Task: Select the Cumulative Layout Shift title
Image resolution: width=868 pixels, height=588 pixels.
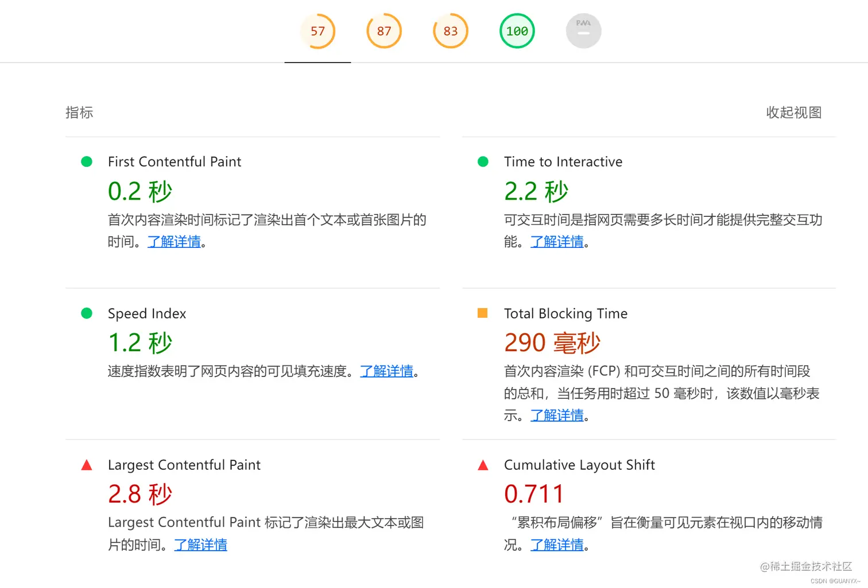Action: 579,465
